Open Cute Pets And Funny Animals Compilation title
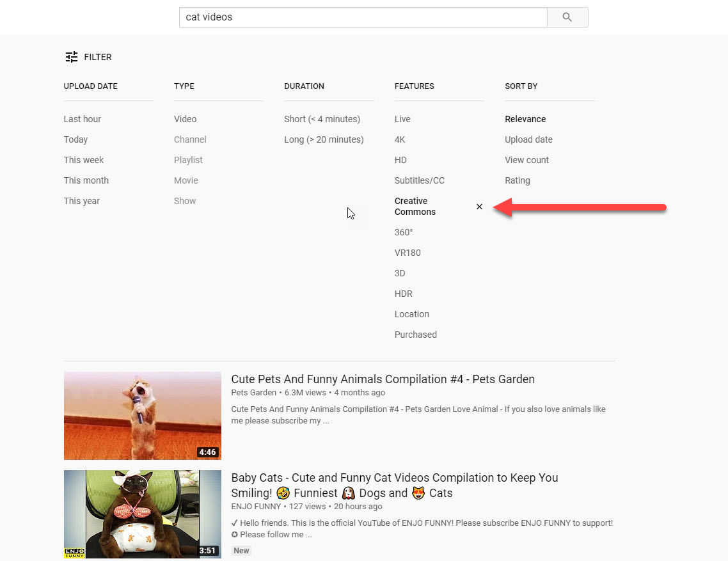The image size is (728, 561). point(383,379)
